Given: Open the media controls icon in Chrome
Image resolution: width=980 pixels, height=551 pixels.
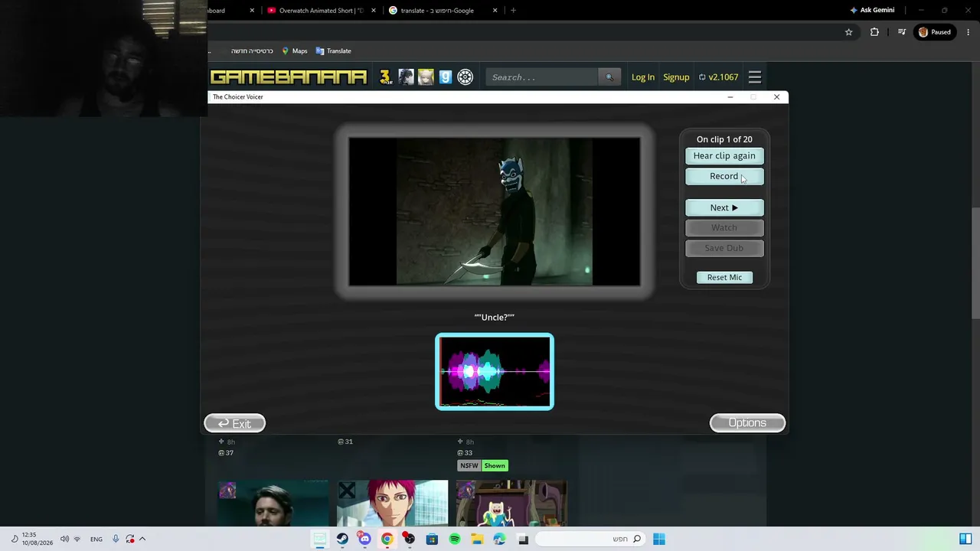Looking at the screenshot, I should pyautogui.click(x=902, y=32).
